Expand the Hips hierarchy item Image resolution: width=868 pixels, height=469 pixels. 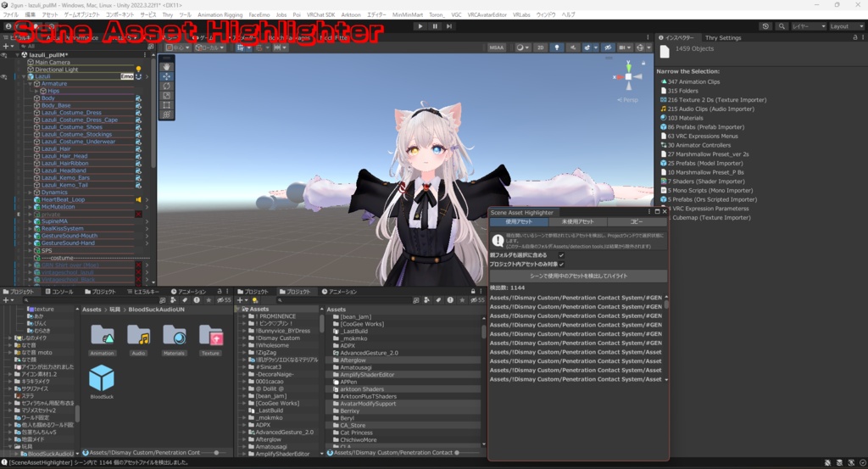(x=36, y=91)
